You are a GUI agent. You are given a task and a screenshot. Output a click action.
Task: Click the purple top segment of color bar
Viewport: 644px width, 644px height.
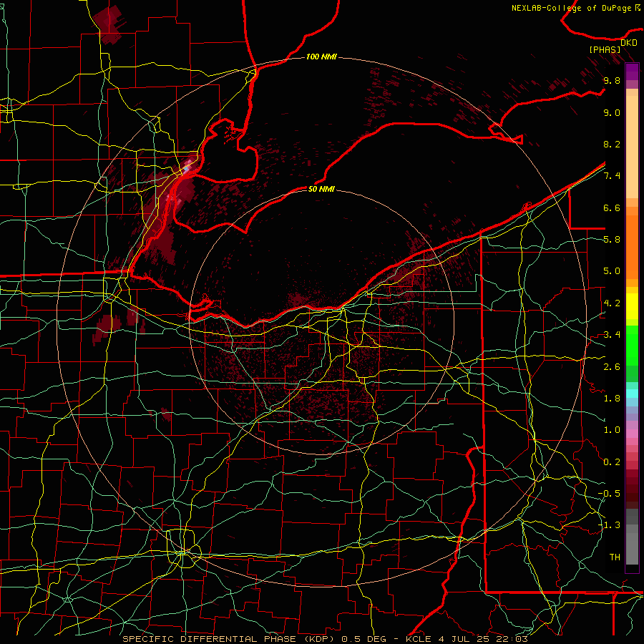[632, 72]
